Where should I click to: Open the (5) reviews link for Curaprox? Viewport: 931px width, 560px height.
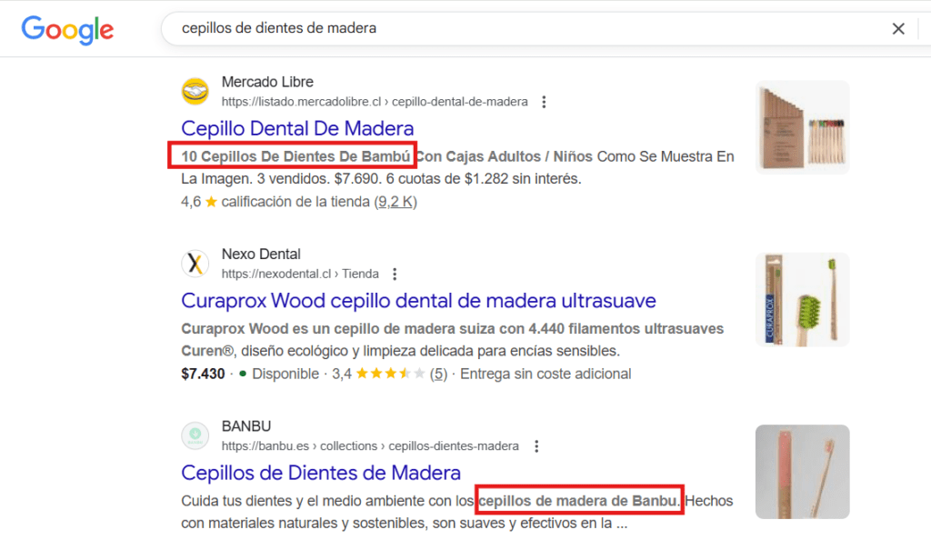point(438,374)
